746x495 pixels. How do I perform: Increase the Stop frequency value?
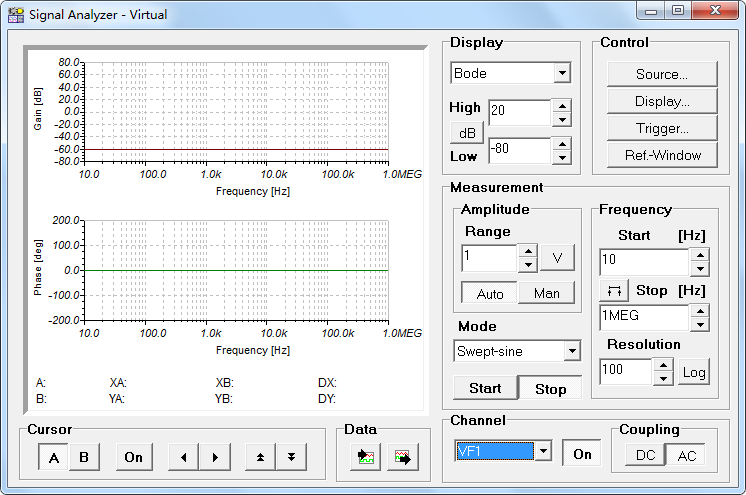(x=700, y=311)
